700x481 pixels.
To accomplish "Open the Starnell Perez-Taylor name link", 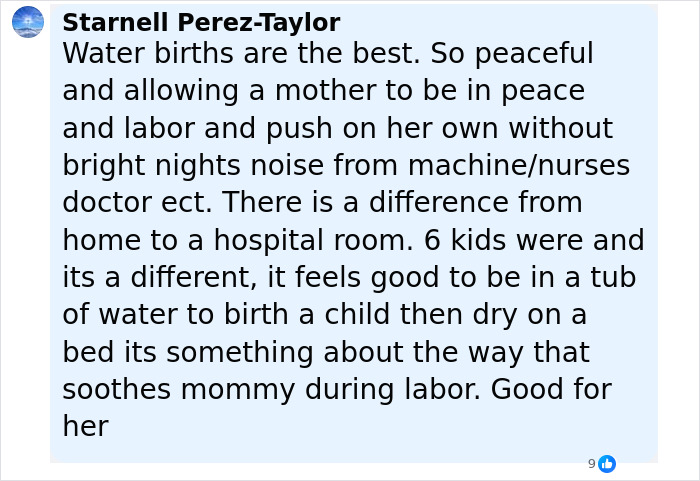I will [x=201, y=22].
